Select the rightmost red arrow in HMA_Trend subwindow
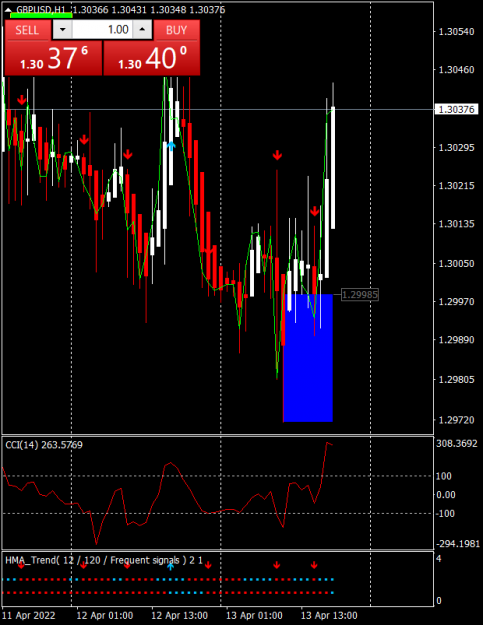483x625 pixels. click(314, 565)
